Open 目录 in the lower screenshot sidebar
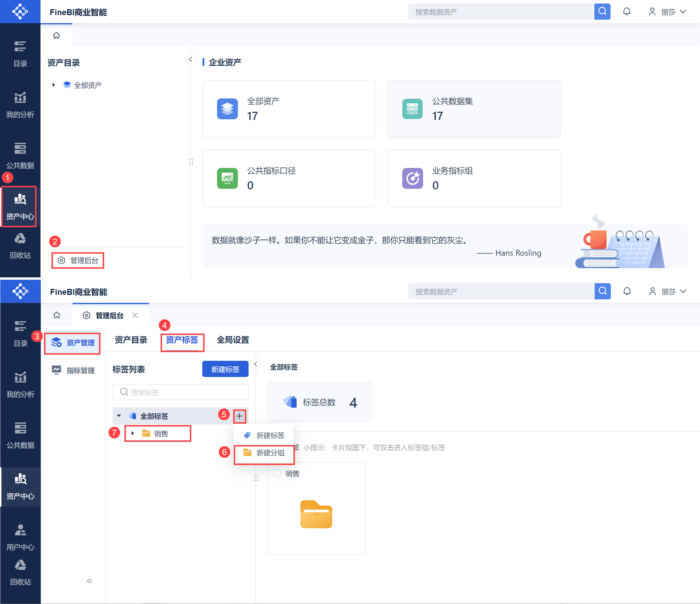700x604 pixels. (x=20, y=334)
